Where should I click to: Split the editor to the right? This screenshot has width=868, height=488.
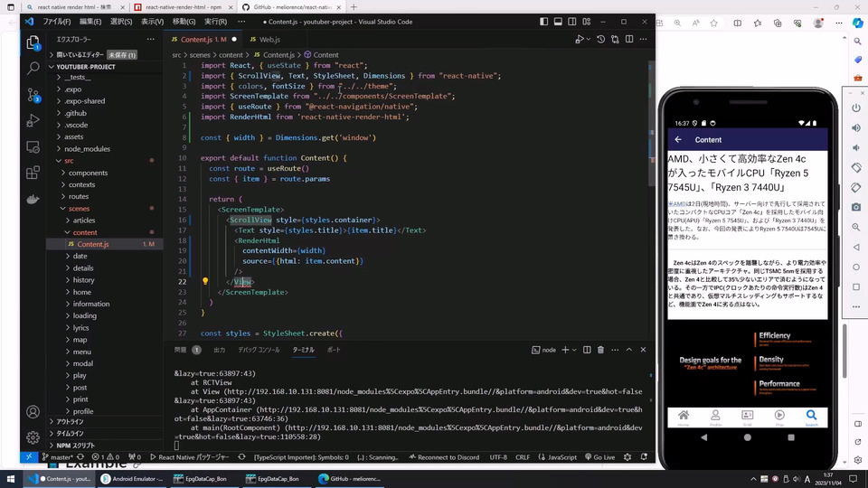(x=629, y=39)
